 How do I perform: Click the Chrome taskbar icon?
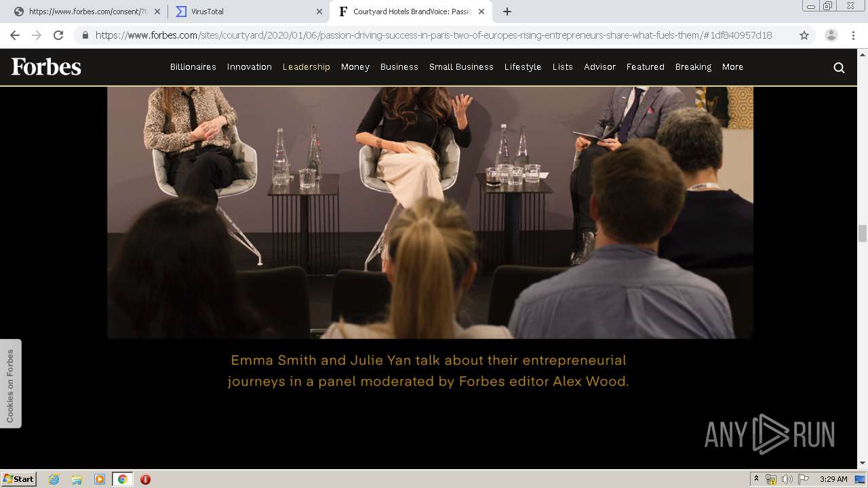[x=123, y=479]
